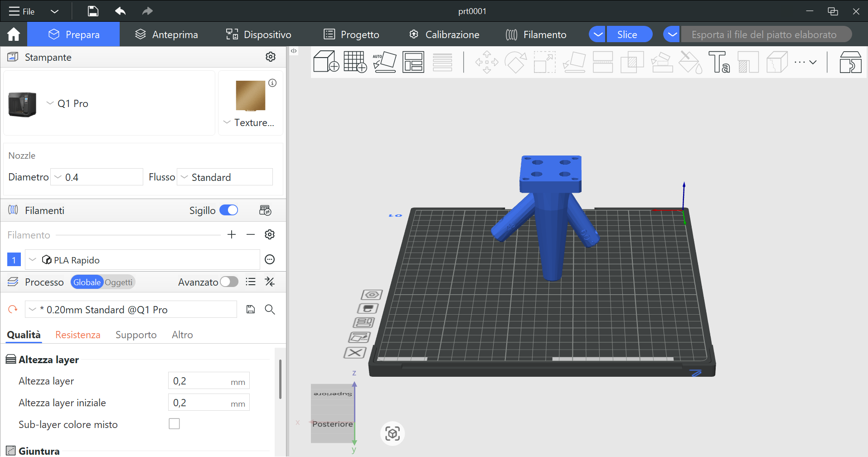Click the Slice button
This screenshot has width=868, height=457.
(629, 34)
